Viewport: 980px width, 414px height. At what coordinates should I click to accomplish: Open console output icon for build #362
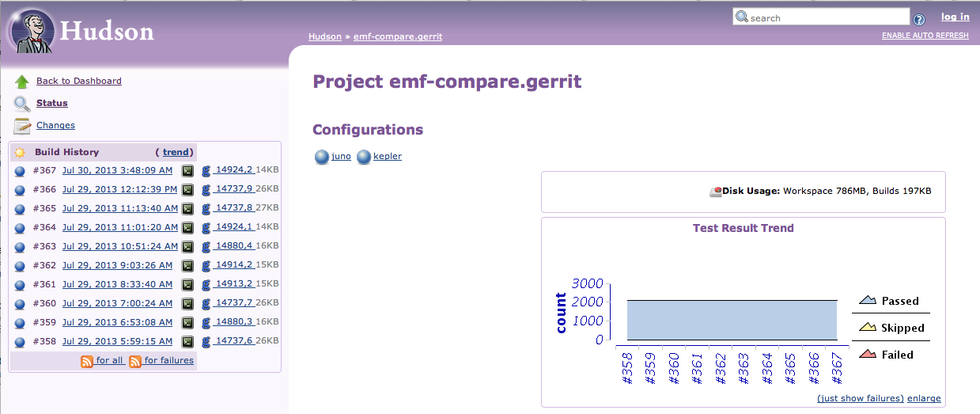[187, 265]
